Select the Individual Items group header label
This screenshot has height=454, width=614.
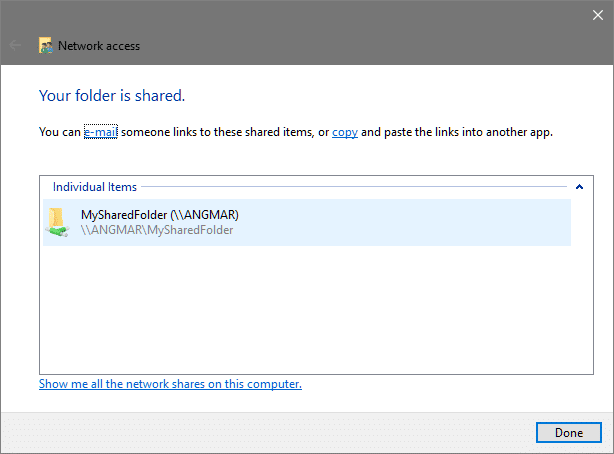(95, 187)
